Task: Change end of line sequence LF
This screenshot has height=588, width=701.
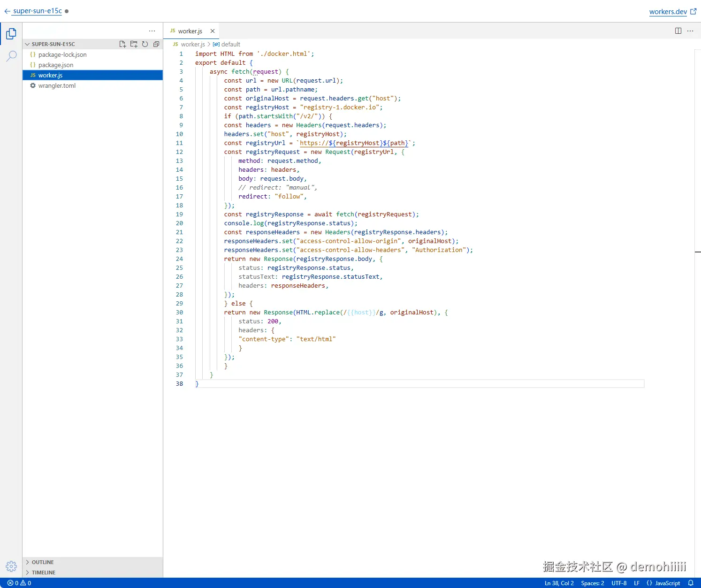Action: (637, 583)
